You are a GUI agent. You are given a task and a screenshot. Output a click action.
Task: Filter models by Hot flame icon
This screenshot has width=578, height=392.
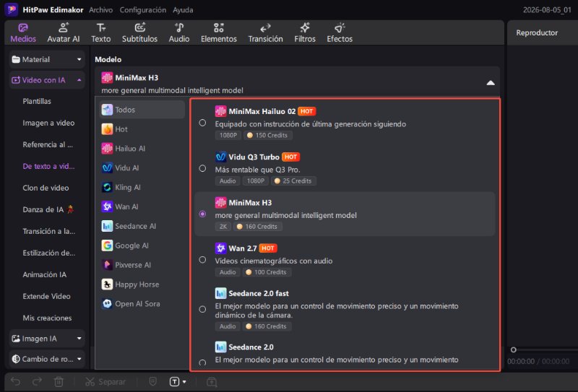point(107,129)
